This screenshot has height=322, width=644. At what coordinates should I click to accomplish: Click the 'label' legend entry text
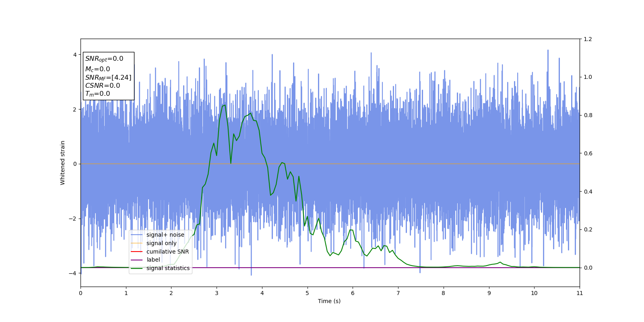point(153,260)
